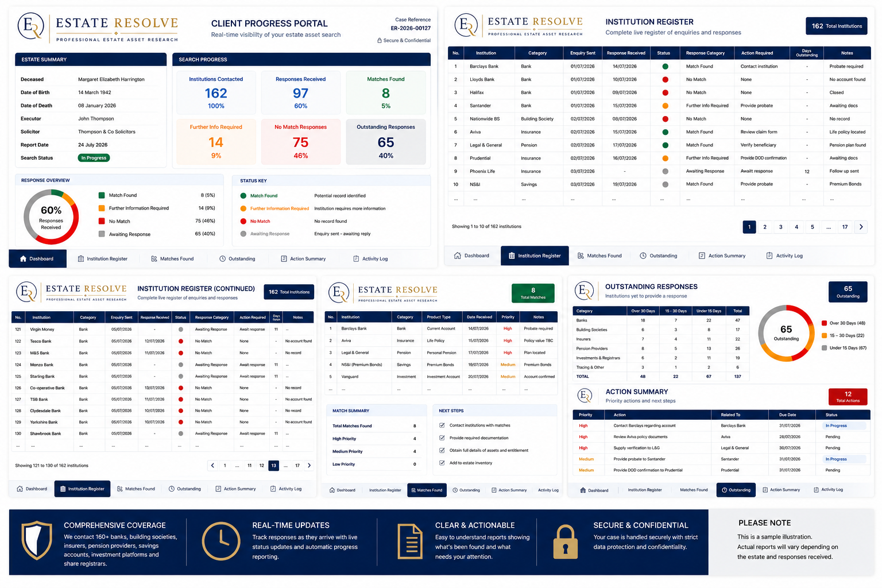Click Dashboard home icon in top-right Institution Register panel
The image size is (882, 588).
tap(458, 256)
